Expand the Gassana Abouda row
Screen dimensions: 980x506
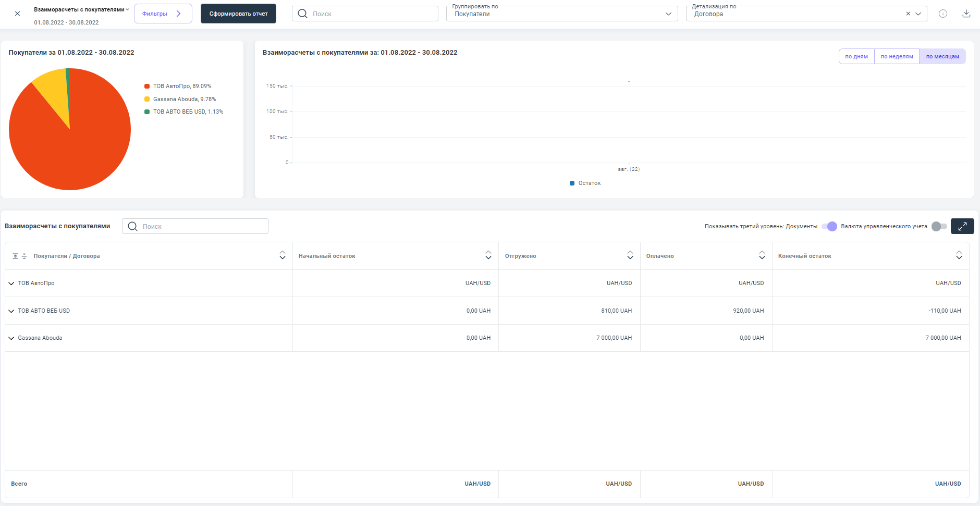11,338
